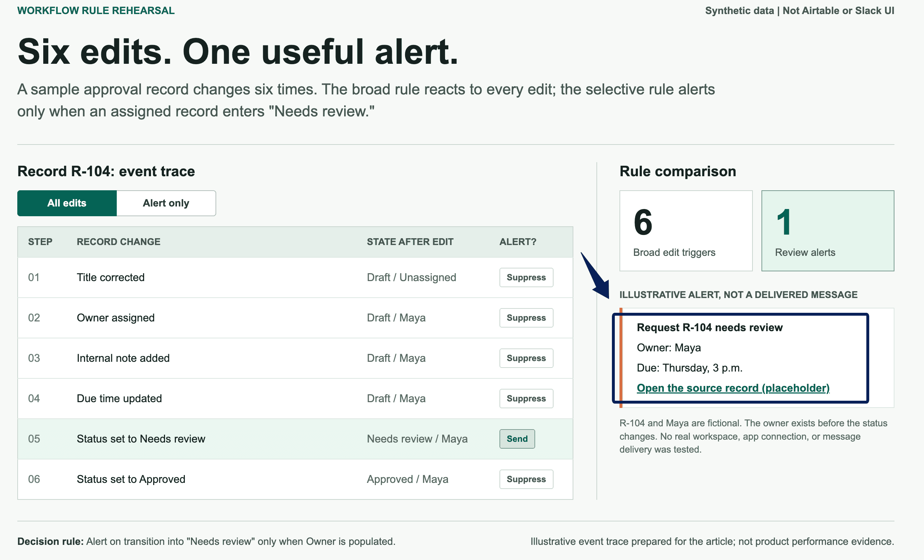Open the source record placeholder link
Viewport: 924px width, 560px height.
click(x=733, y=388)
